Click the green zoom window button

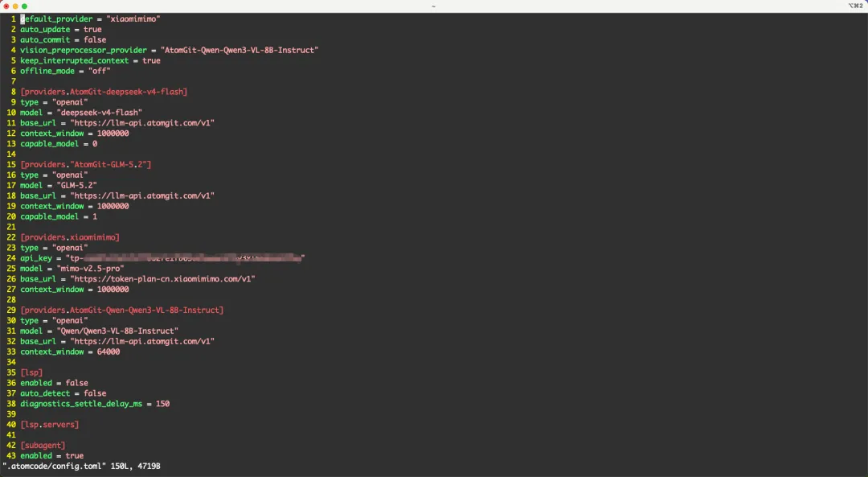24,6
